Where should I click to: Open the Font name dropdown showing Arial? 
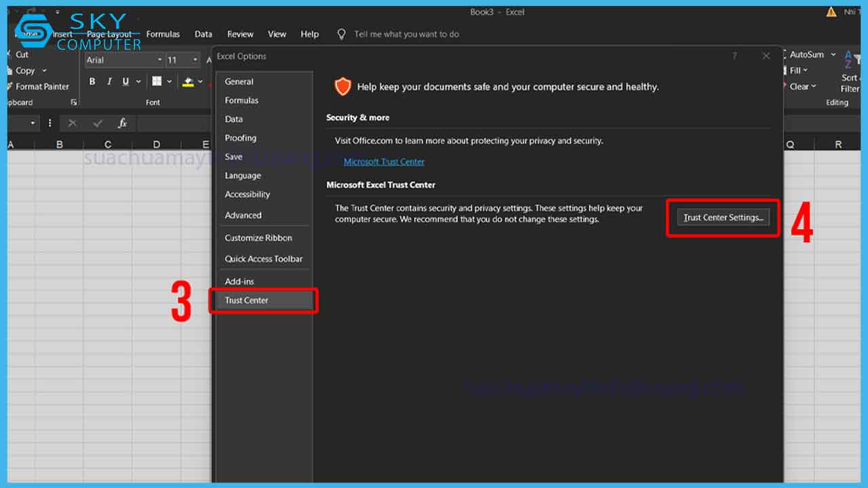(160, 60)
